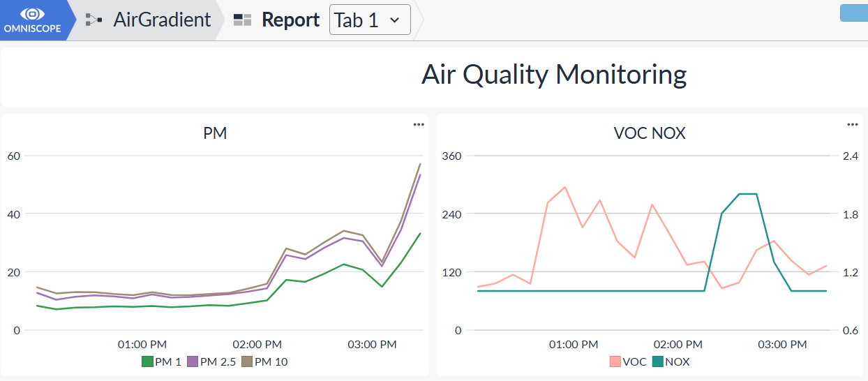868x381 pixels.
Task: Toggle the VOC legend swatch
Action: [x=615, y=361]
